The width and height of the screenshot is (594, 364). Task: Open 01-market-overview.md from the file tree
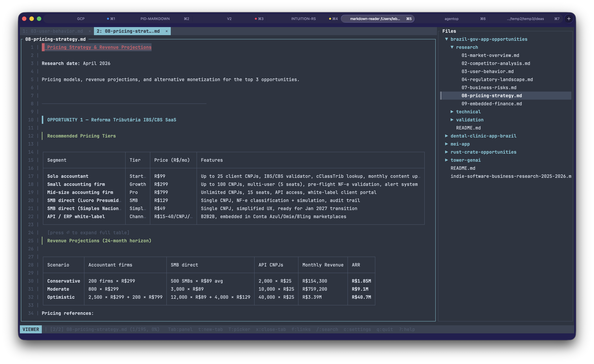click(x=490, y=55)
